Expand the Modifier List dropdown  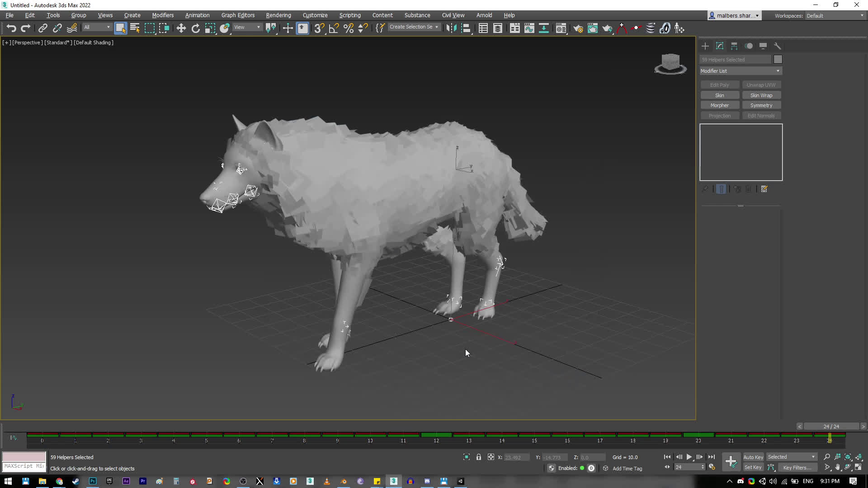tap(741, 71)
